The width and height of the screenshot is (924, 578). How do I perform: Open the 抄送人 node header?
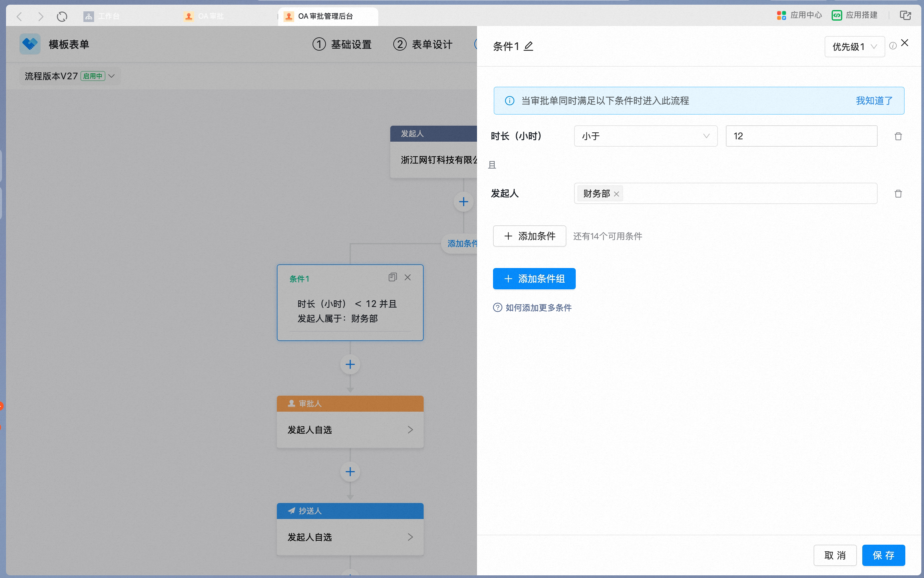(350, 511)
